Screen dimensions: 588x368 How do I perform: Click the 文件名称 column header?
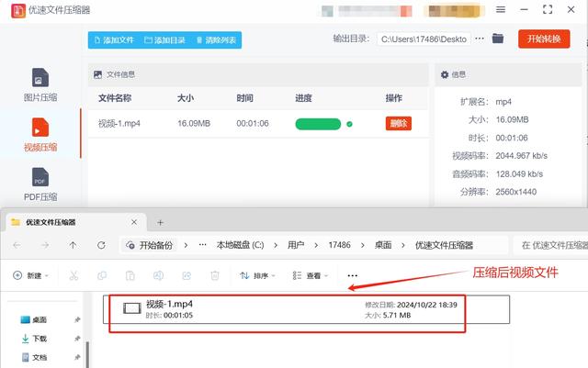115,98
